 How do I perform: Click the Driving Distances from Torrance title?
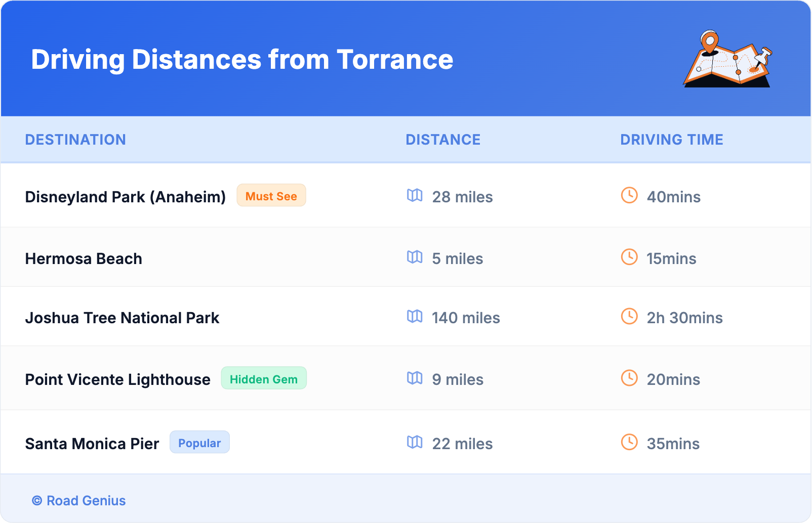coord(242,60)
